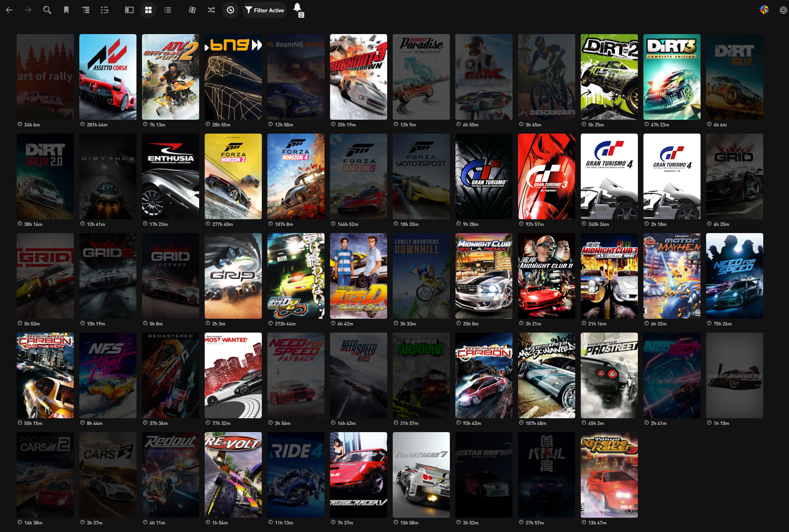789x532 pixels.
Task: Click the dice random game icon
Action: (x=192, y=10)
